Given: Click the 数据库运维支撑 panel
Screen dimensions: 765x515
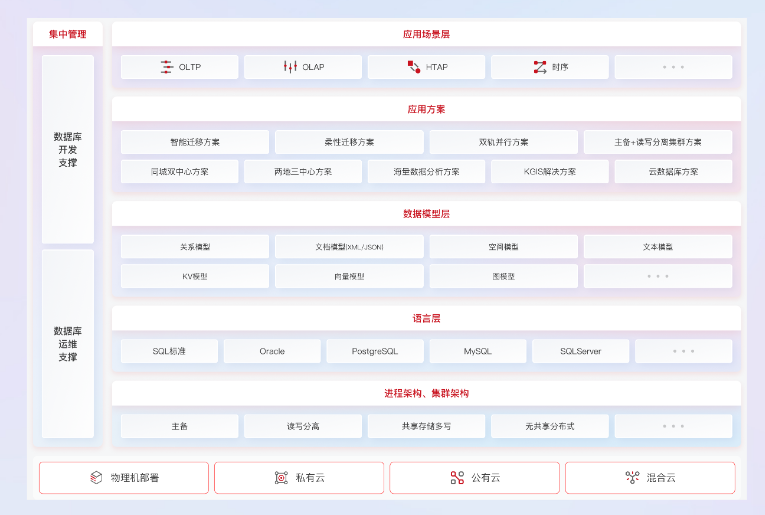Looking at the screenshot, I should [68, 343].
